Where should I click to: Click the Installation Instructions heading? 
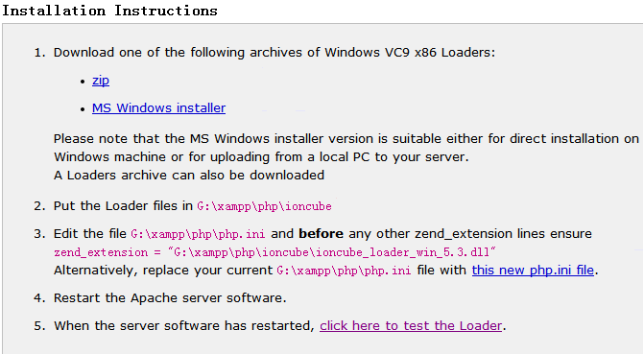[109, 11]
